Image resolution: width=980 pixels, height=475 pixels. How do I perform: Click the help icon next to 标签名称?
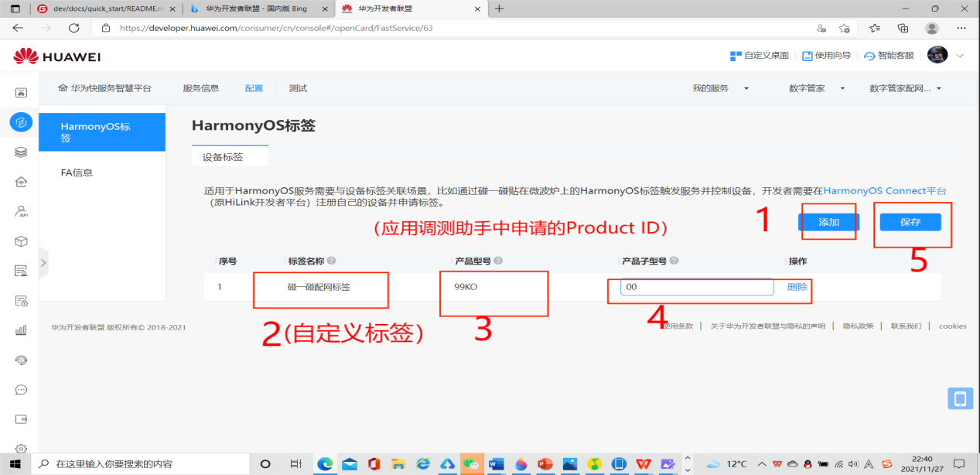[330, 261]
